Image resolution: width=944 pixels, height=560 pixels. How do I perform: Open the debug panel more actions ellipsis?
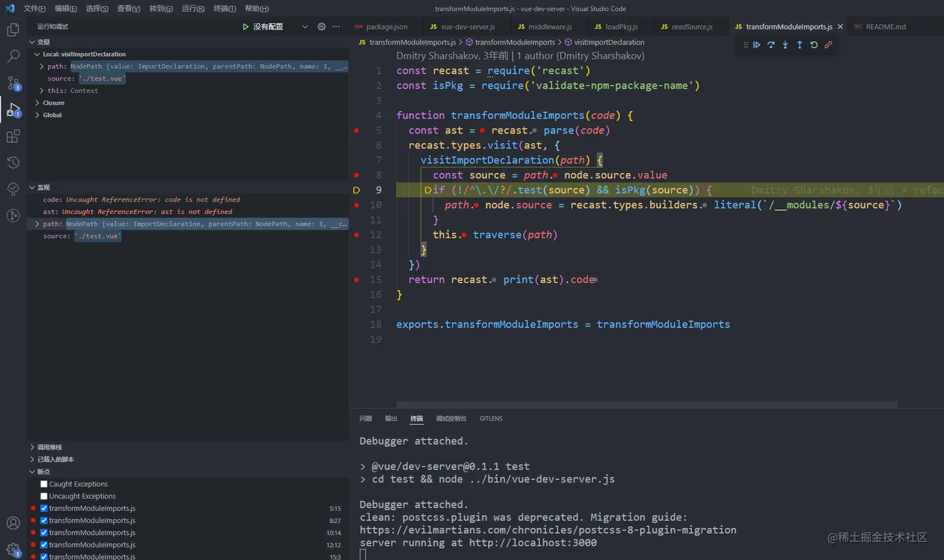337,27
